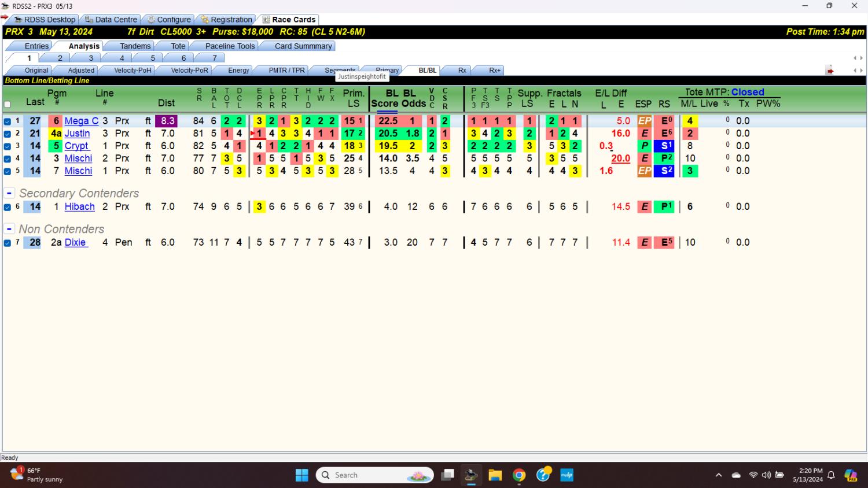Open Windows Start menu
Viewport: 868px width, 488px height.
302,475
